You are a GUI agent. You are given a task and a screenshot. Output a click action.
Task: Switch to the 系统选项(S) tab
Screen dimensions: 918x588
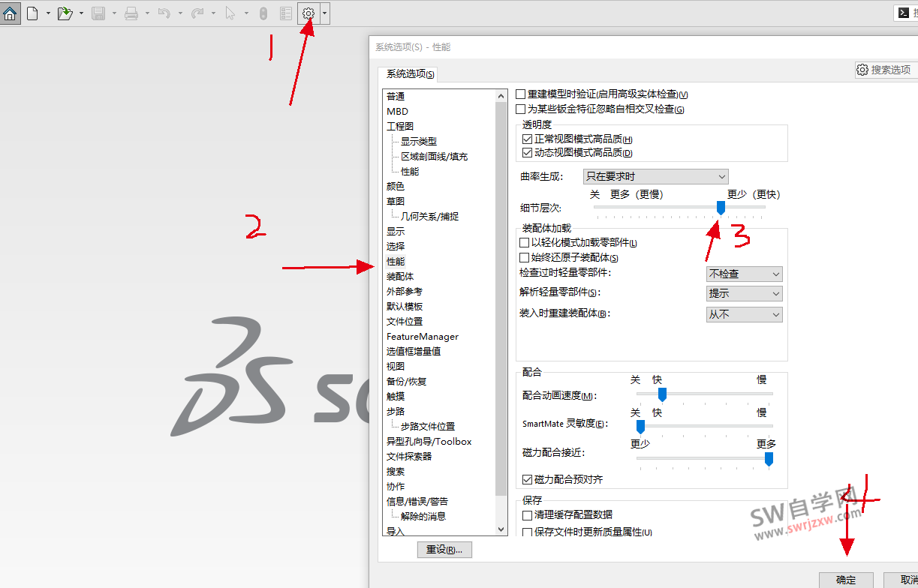tap(408, 73)
